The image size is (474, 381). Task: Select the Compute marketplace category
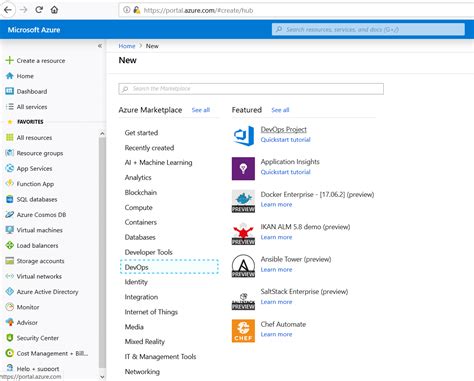pyautogui.click(x=139, y=207)
